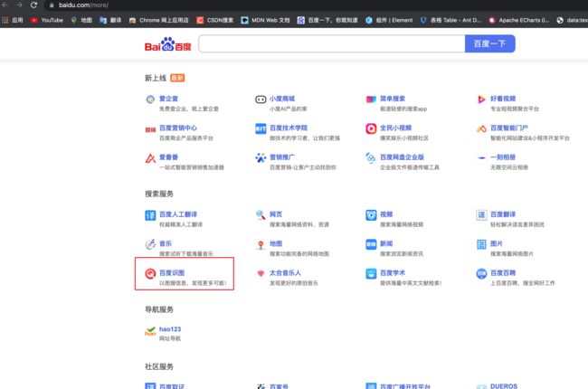Go back using the browser back arrow
588x389 pixels.
[5, 5]
